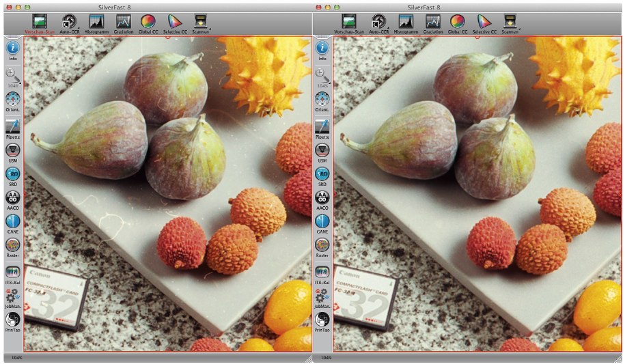625x364 pixels.
Task: Click the right window's cleaned preview image
Action: pos(477,194)
